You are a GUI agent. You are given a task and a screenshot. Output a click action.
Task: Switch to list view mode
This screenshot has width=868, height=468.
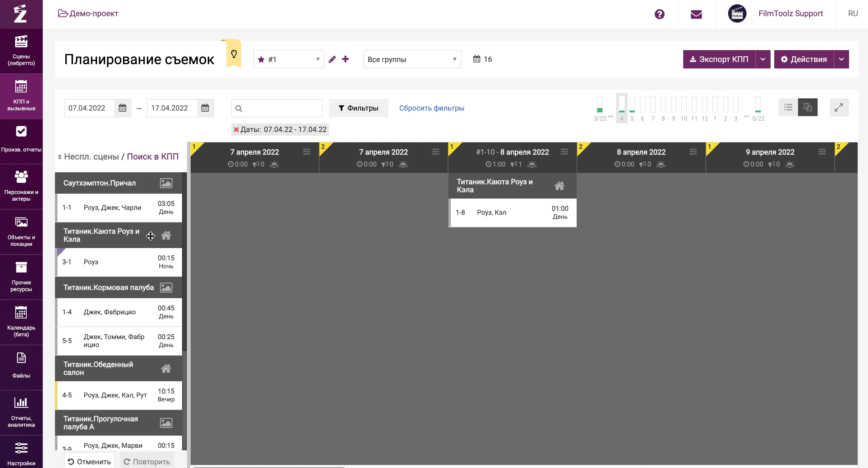tap(788, 108)
